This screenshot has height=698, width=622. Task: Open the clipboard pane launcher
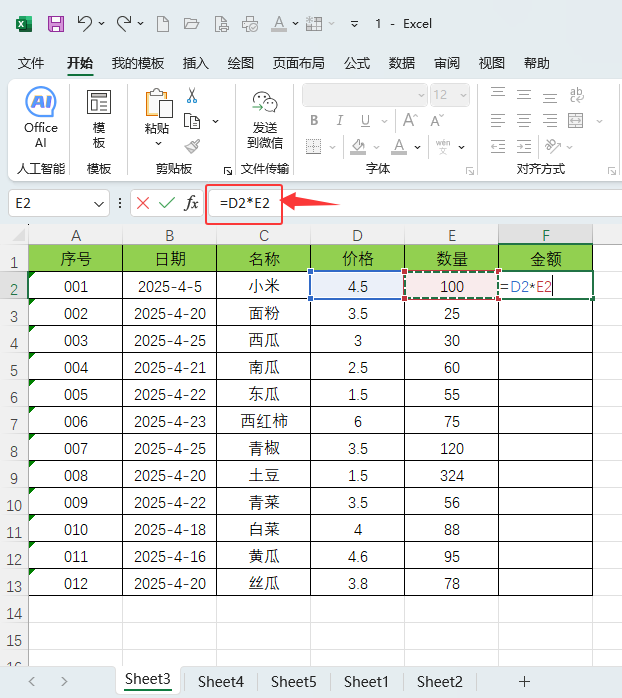(228, 171)
